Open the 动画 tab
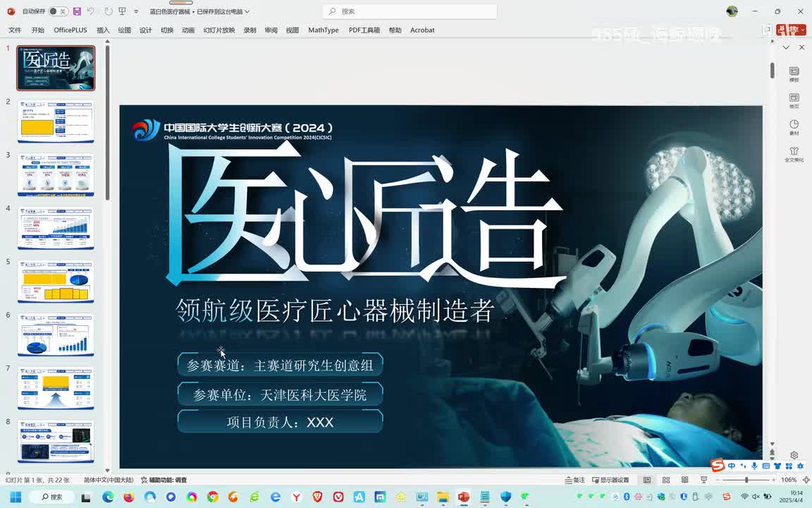Screen dimensions: 812x508 [x=188, y=30]
